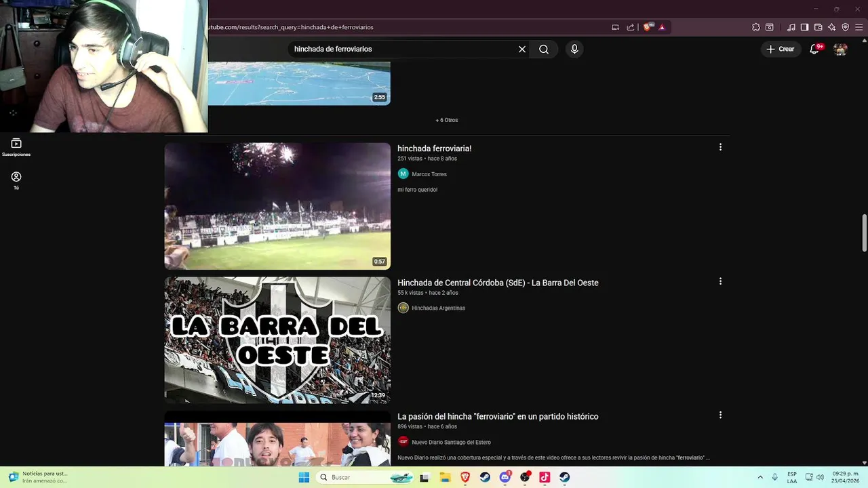Click the 'mi ferro querido!' description text
The image size is (868, 488).
point(417,190)
